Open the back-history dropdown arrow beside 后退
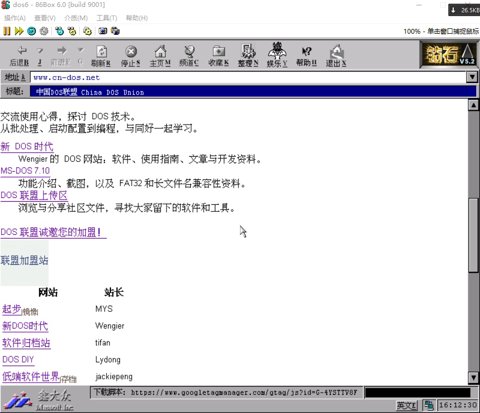 40,55
